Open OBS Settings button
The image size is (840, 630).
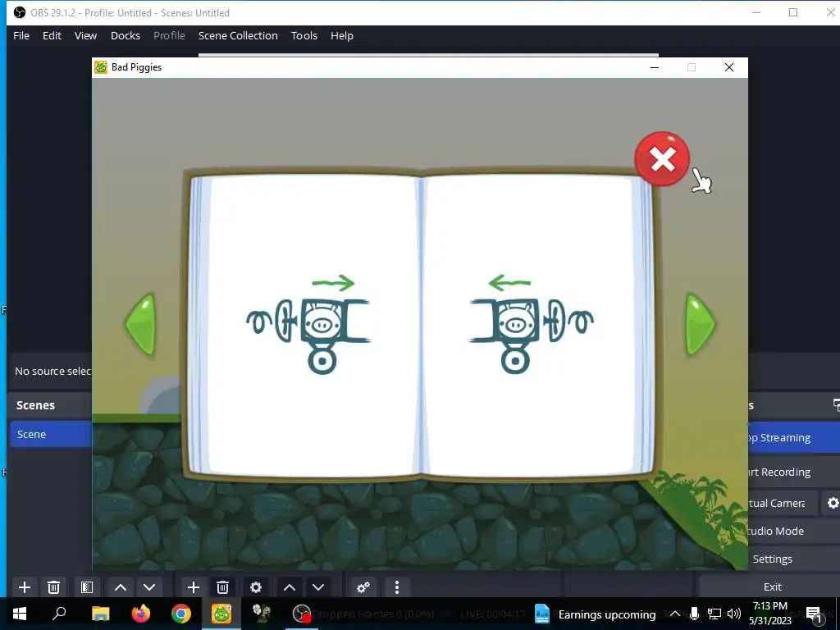tap(794, 559)
